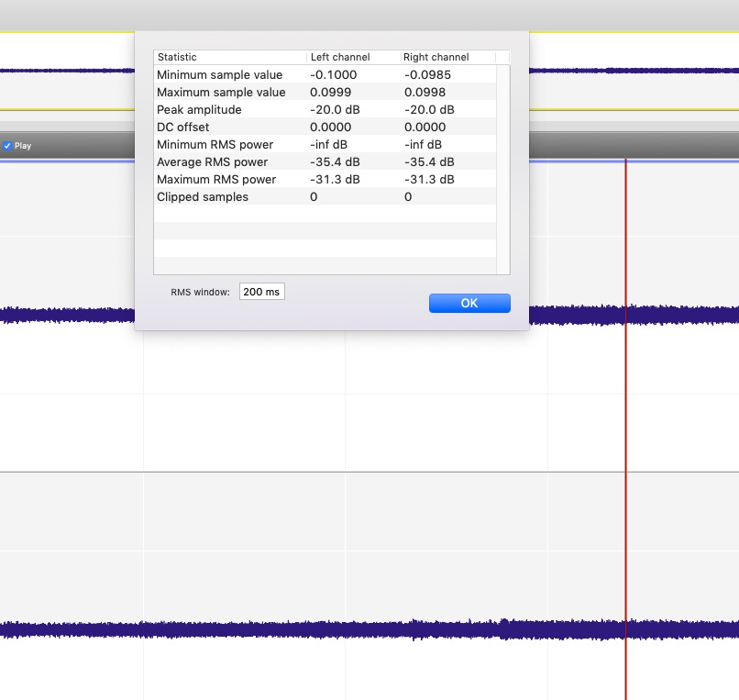Click the Left channel peak amplitude value
The width and height of the screenshot is (739, 700).
pos(336,109)
